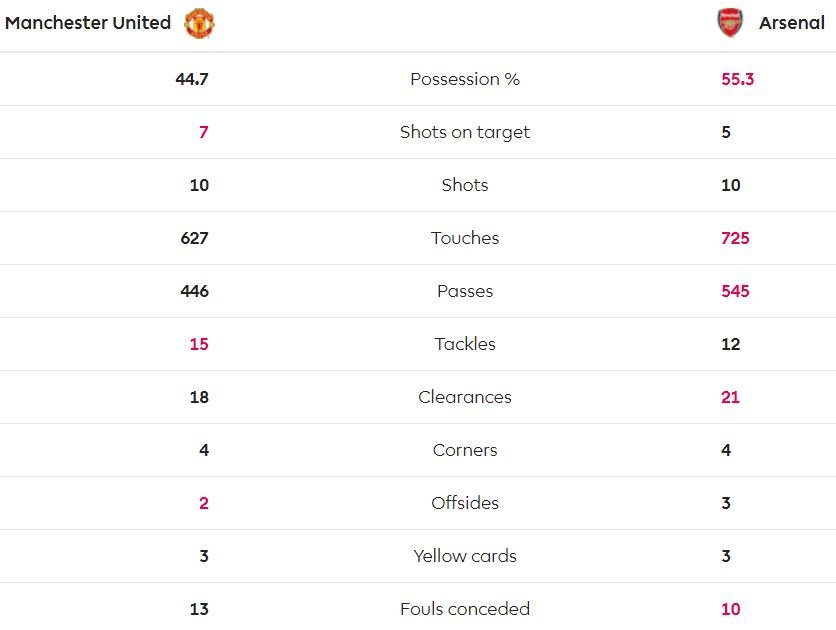
Task: Click Manchester United's 446 passes value
Action: [x=195, y=291]
